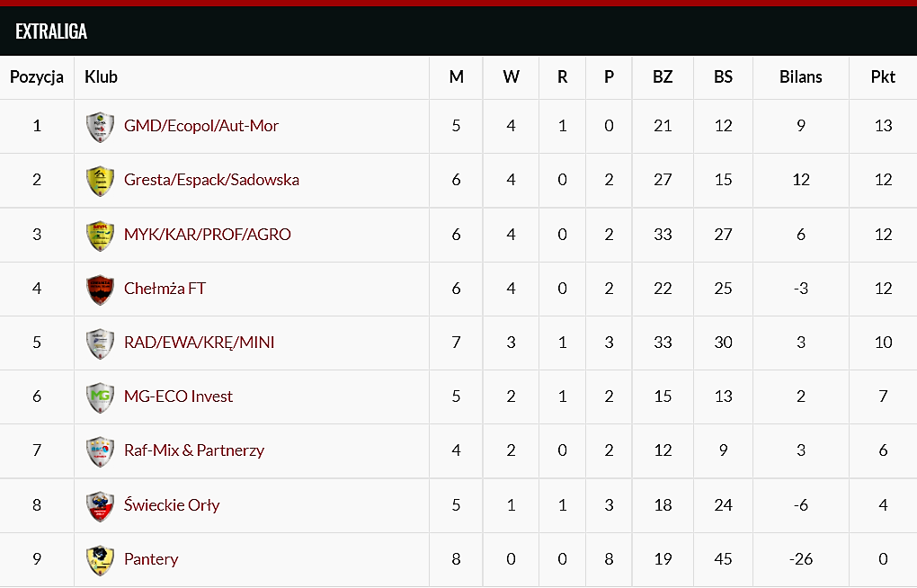
Task: Click the Pozycja column header
Action: (37, 77)
